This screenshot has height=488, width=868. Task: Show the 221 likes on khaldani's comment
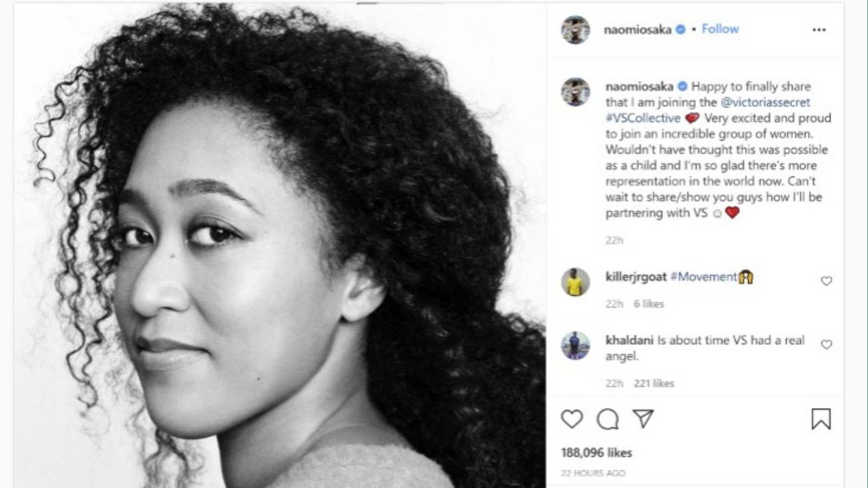click(x=654, y=383)
